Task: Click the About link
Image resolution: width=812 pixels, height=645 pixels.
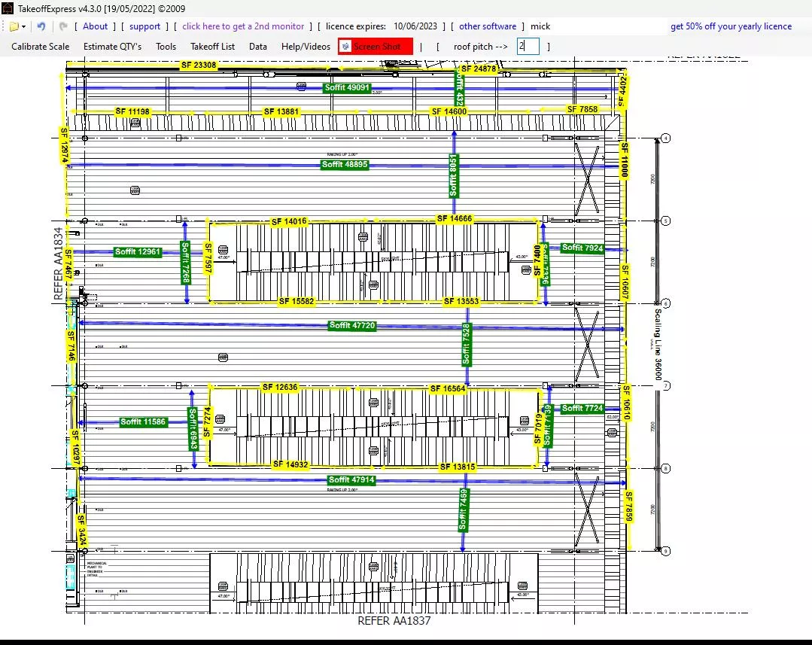Action: (96, 26)
